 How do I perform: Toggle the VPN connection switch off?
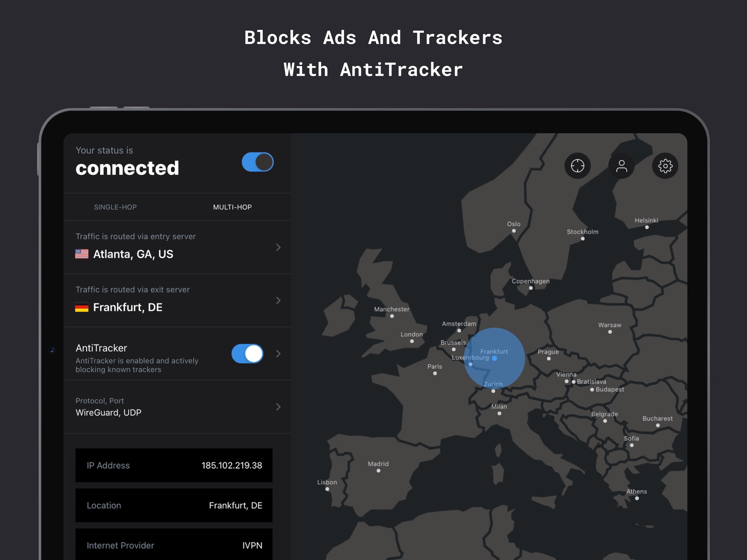point(257,162)
